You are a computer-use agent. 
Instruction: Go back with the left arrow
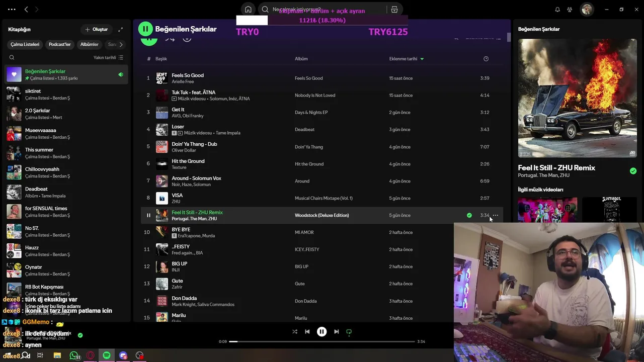[26, 10]
